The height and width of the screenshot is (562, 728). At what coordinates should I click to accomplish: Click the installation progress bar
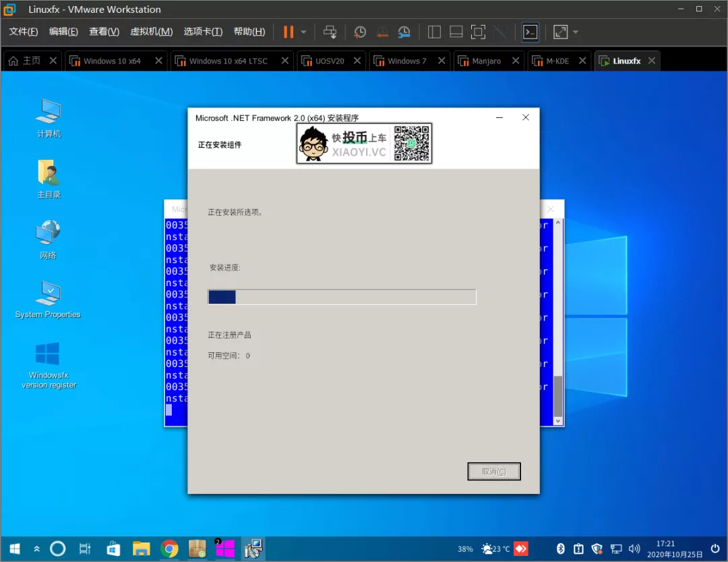(342, 297)
